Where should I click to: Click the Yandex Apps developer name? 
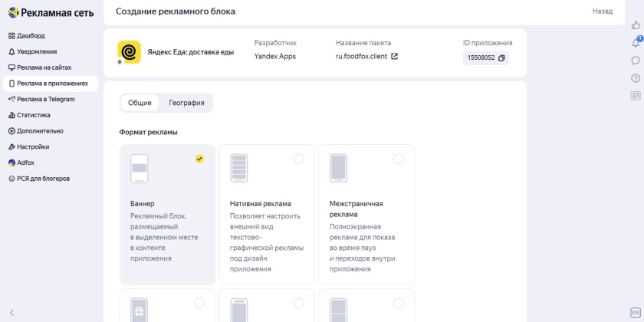click(274, 56)
